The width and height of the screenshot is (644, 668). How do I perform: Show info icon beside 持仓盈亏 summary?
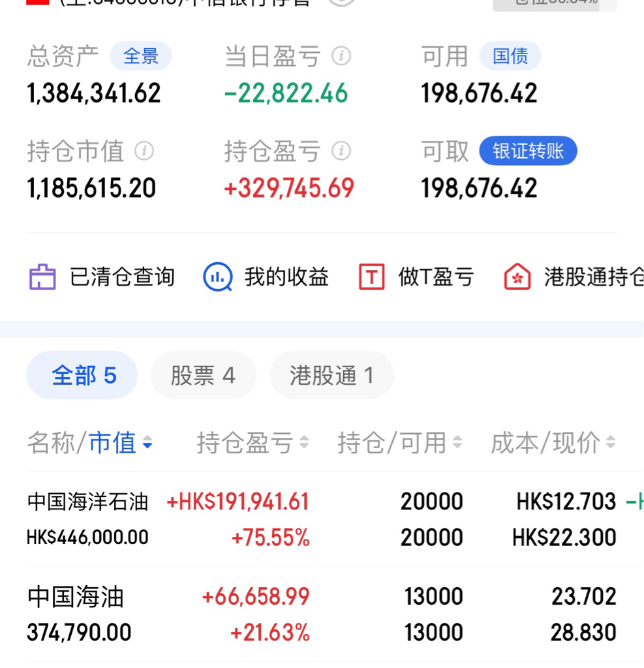[x=341, y=151]
